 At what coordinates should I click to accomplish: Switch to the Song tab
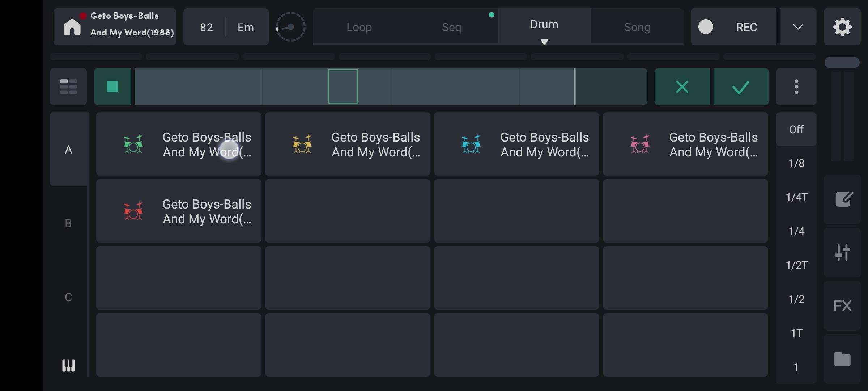pyautogui.click(x=637, y=27)
